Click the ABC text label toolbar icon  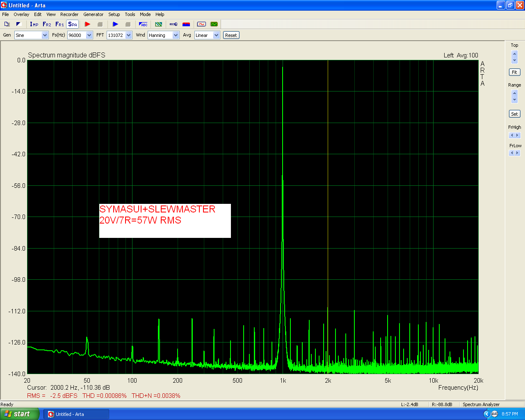tap(143, 24)
